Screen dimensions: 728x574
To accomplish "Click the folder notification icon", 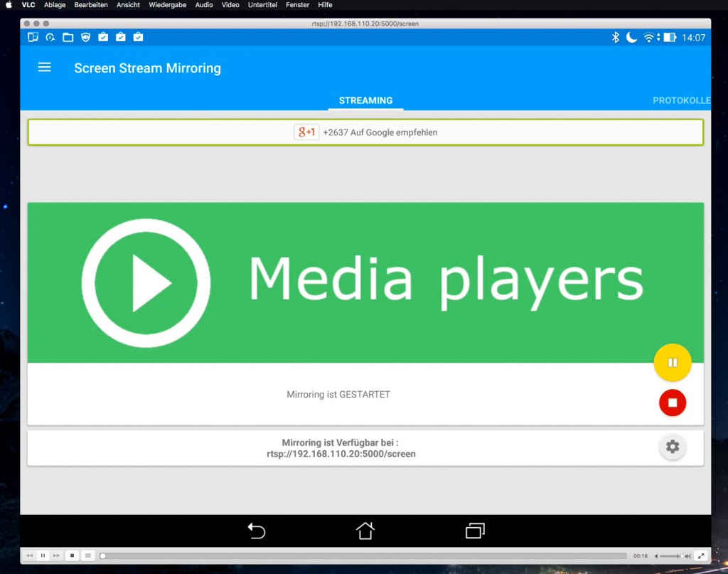I will pyautogui.click(x=68, y=37).
